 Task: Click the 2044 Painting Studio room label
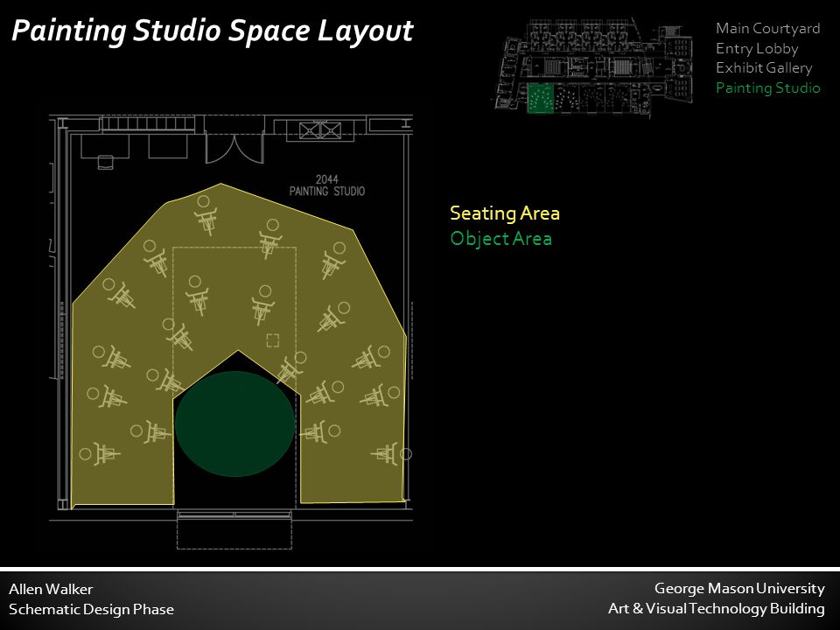pyautogui.click(x=326, y=185)
